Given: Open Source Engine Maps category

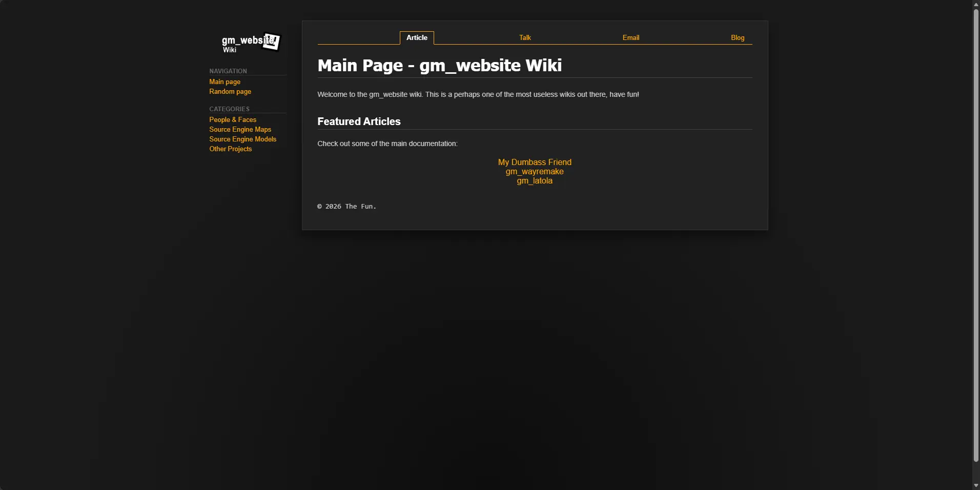Looking at the screenshot, I should click(x=240, y=130).
